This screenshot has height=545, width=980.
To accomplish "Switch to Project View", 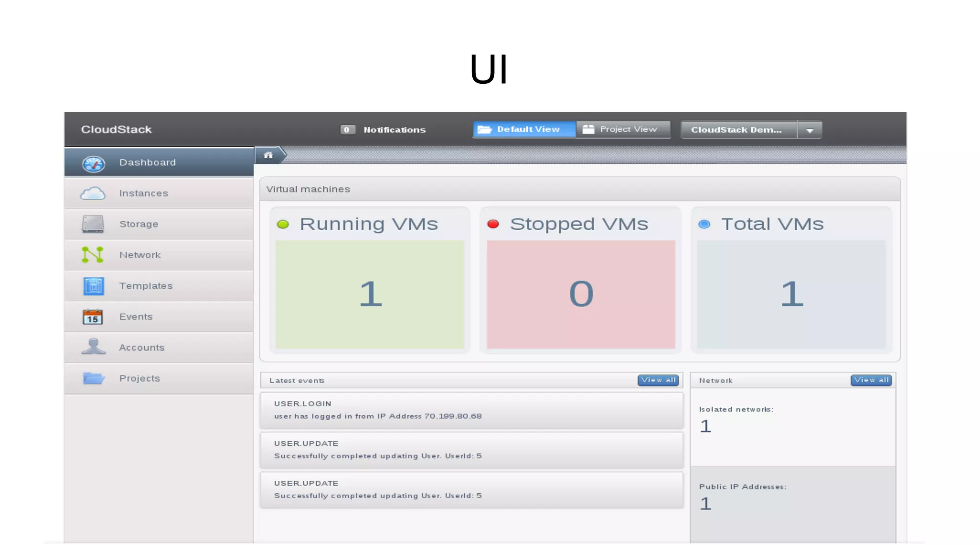I will 623,129.
